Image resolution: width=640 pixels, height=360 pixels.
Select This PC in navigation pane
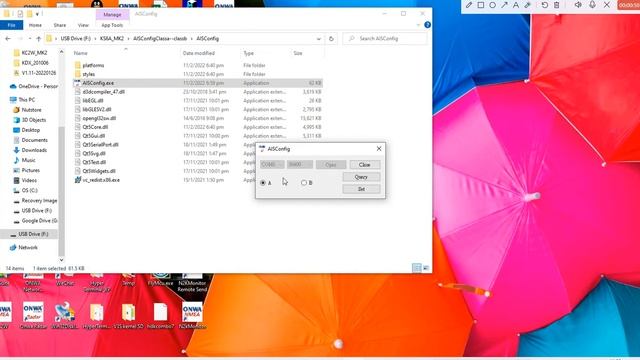[x=27, y=100]
